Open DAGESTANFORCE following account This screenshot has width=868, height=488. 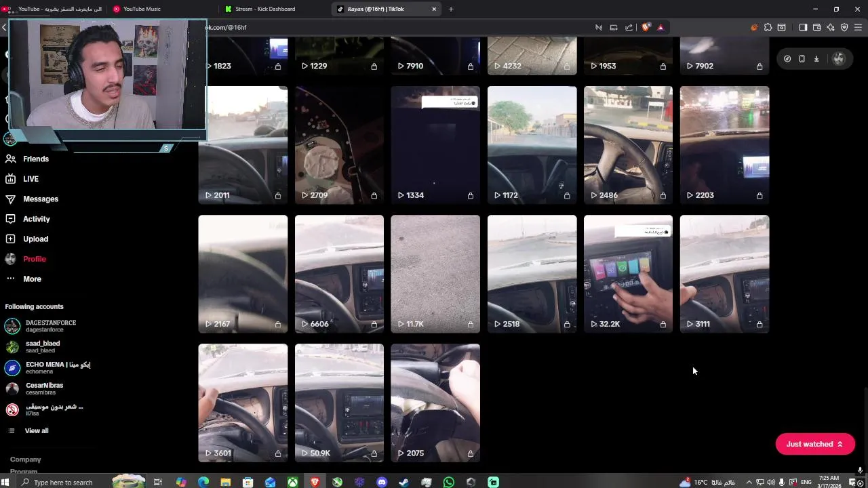click(41, 326)
